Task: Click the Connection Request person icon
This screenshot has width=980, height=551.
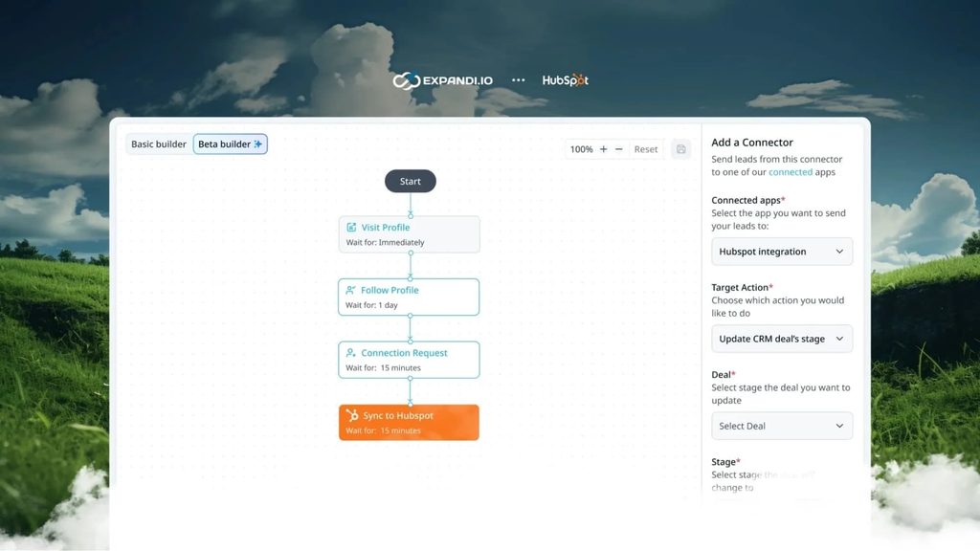Action: pyautogui.click(x=350, y=353)
